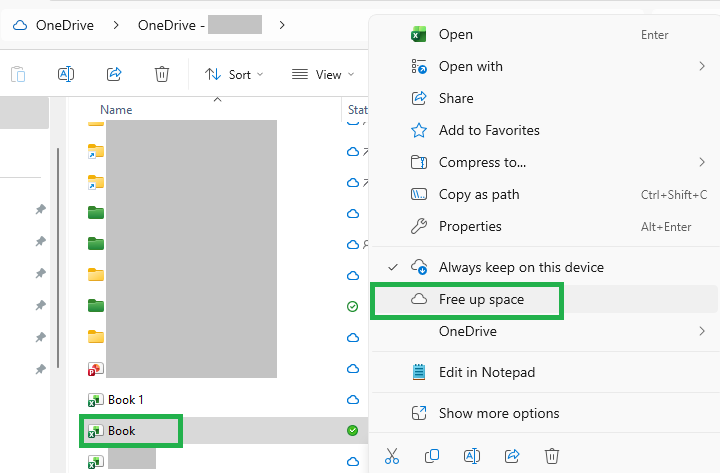
Task: Expand the OneDrive submenu arrow
Action: pos(702,331)
